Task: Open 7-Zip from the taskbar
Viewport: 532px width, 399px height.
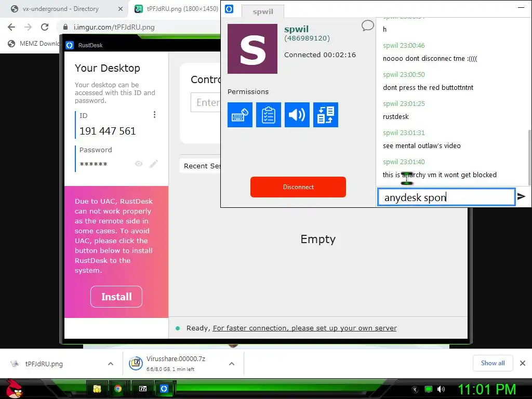Action: 143,389
